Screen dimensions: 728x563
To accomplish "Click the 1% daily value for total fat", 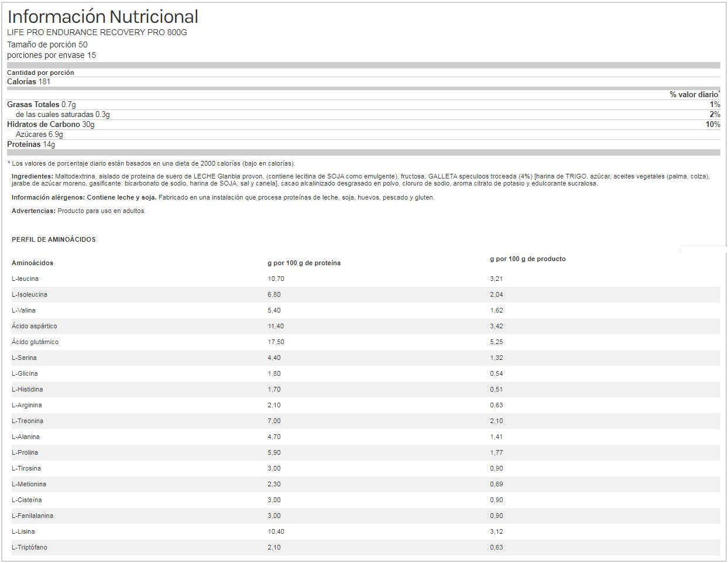I will tap(715, 104).
